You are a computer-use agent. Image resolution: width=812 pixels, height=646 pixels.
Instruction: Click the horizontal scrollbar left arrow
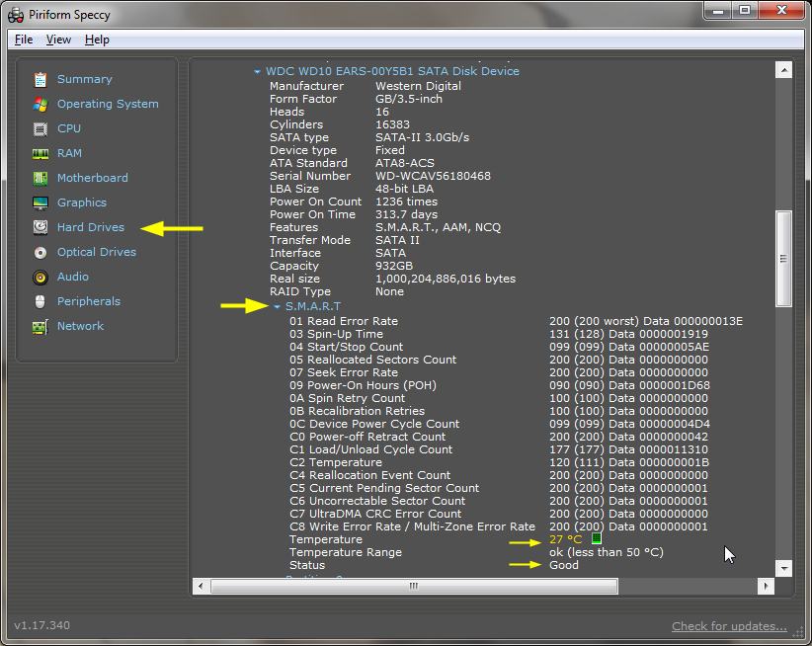pyautogui.click(x=201, y=587)
